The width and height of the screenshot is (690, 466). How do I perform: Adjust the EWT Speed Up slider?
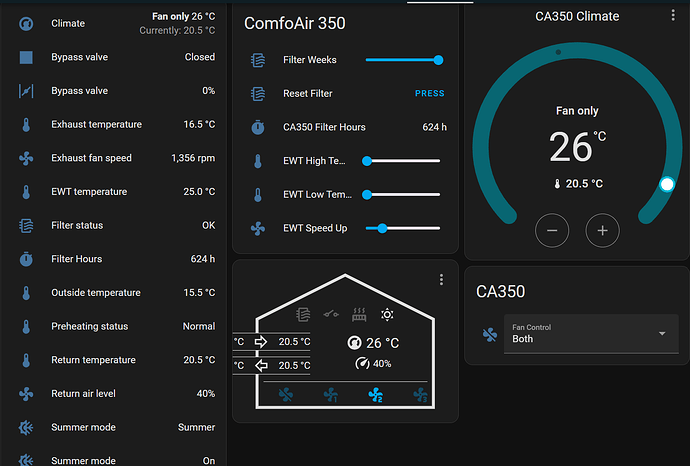coord(403,228)
